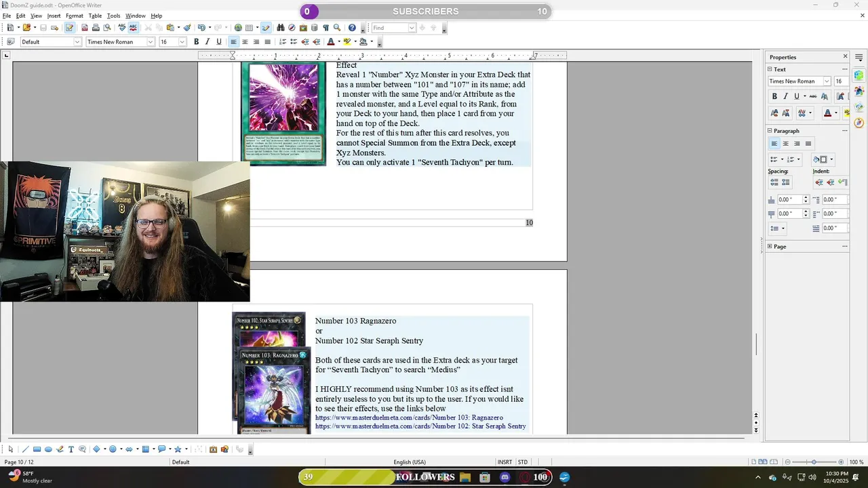Toggle Show Draw Functions icon
Viewport: 868px width, 488px height.
(x=265, y=28)
